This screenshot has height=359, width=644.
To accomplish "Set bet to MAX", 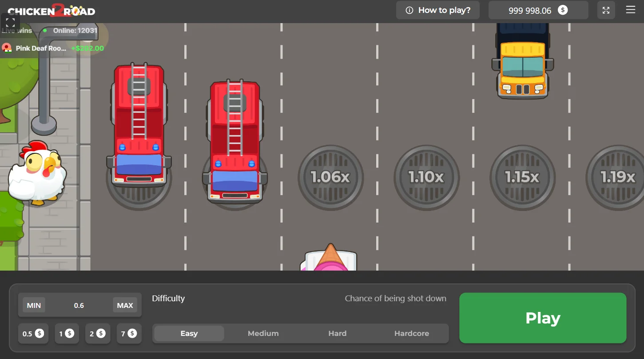I will click(x=125, y=305).
